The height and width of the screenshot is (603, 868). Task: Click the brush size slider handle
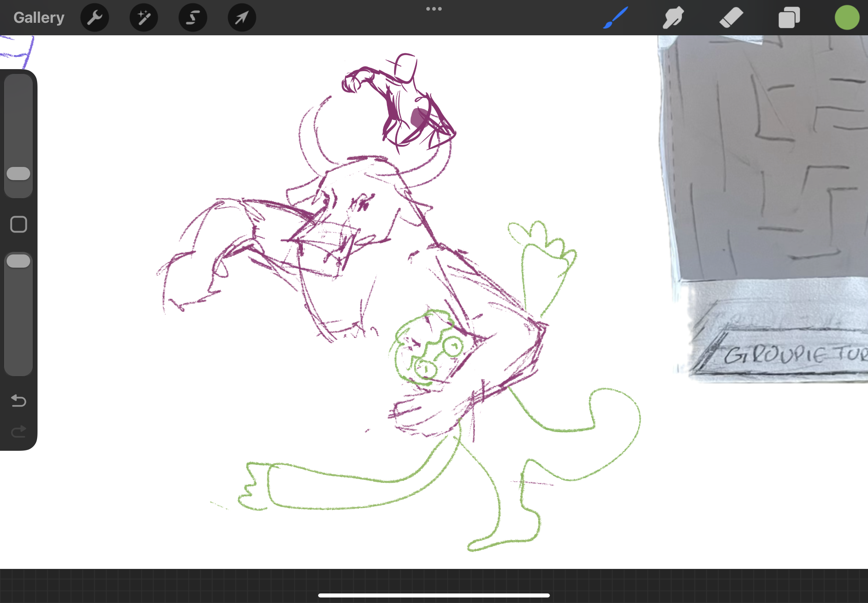pos(18,174)
